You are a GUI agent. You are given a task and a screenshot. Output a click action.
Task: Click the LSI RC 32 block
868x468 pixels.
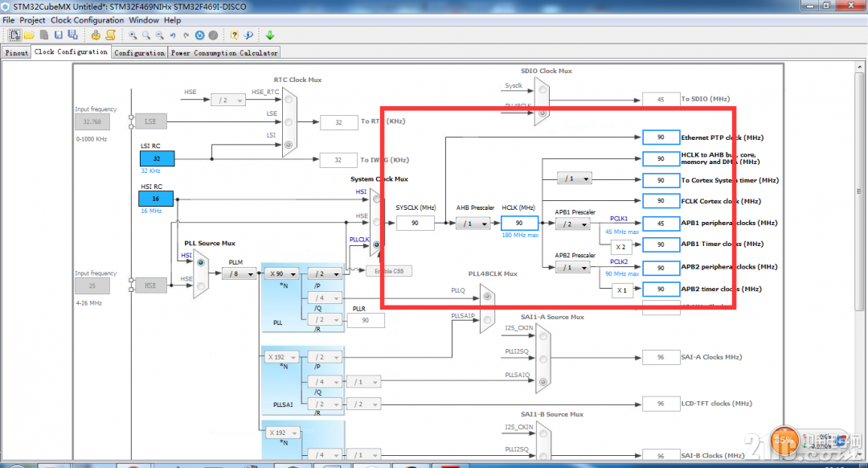tap(157, 158)
